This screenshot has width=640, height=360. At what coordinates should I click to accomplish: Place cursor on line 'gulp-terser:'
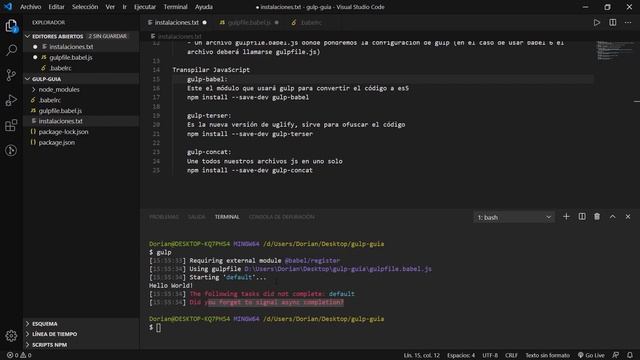[x=209, y=116]
